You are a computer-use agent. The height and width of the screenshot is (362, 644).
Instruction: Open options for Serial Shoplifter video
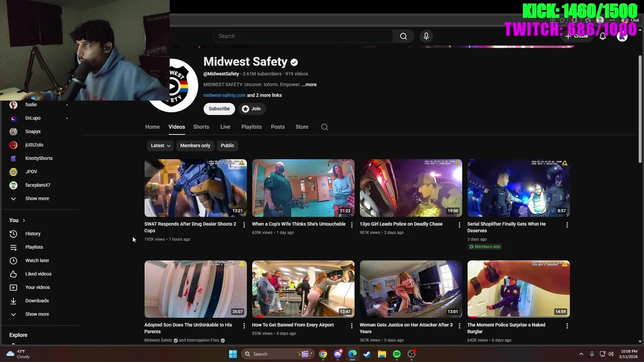[567, 225]
